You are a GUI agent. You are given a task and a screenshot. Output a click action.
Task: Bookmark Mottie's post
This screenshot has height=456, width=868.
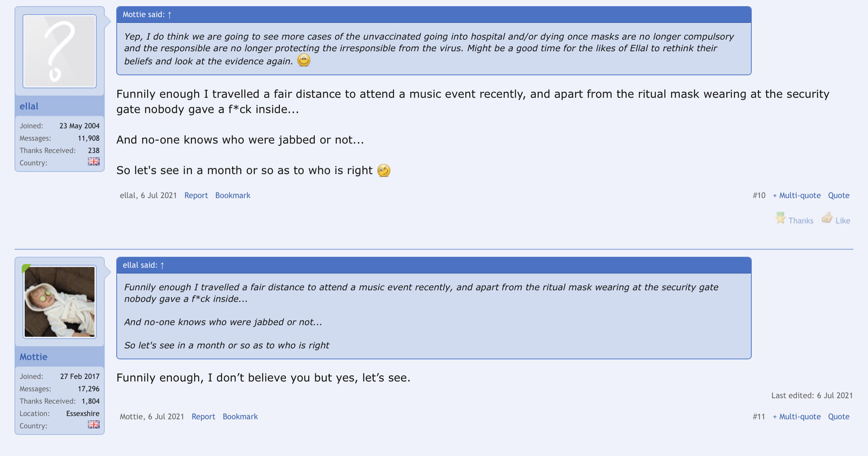coord(240,417)
